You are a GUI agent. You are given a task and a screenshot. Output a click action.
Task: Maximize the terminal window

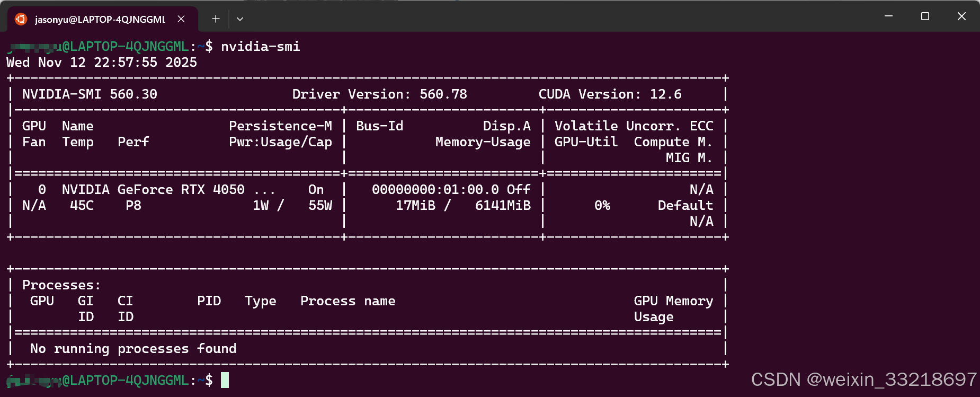pos(925,16)
